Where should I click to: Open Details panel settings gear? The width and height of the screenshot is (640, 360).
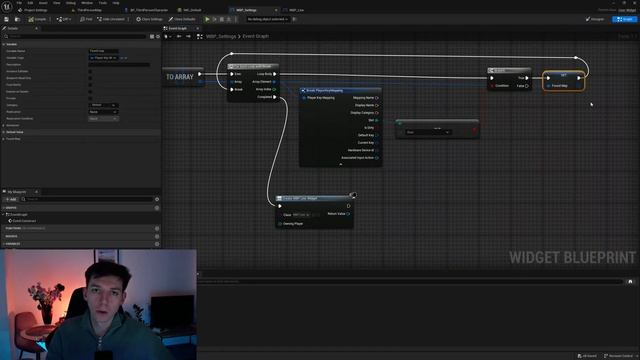coord(158,36)
